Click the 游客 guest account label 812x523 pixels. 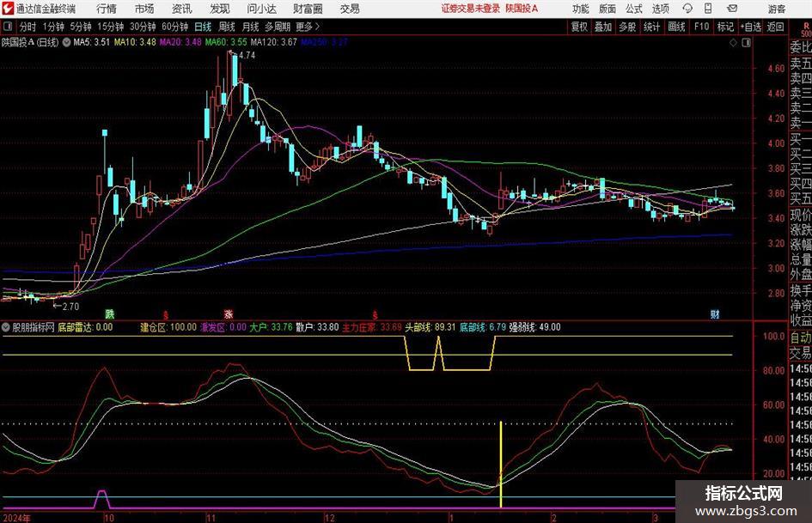(776, 9)
